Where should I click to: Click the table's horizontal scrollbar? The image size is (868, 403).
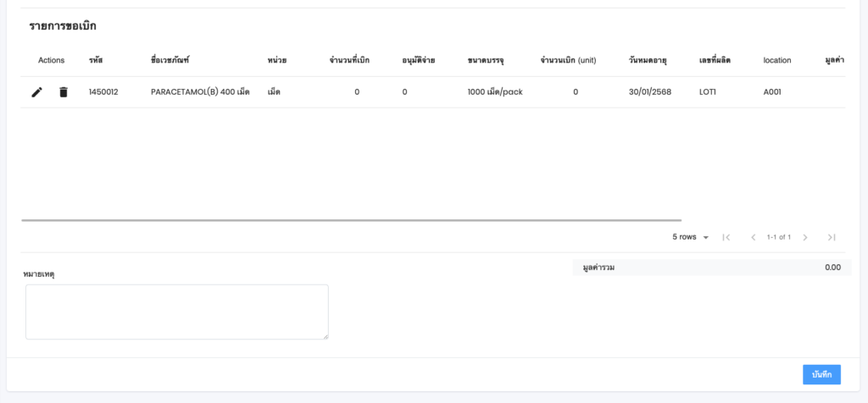tap(351, 220)
